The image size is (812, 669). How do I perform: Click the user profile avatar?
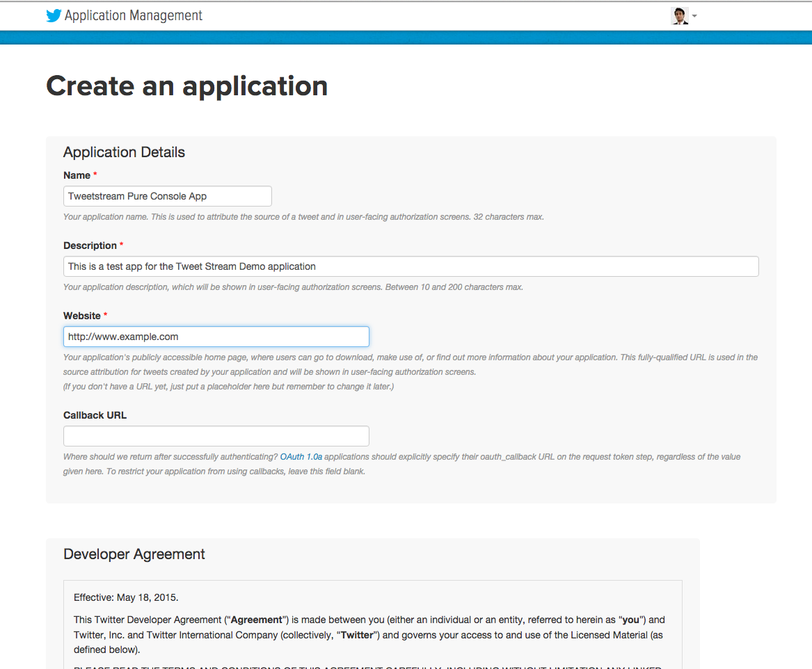click(679, 16)
